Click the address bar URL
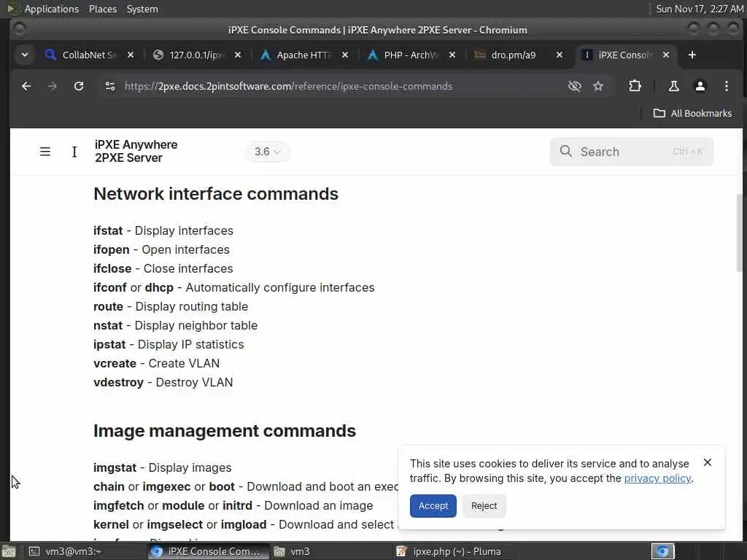This screenshot has width=747, height=560. pos(288,86)
